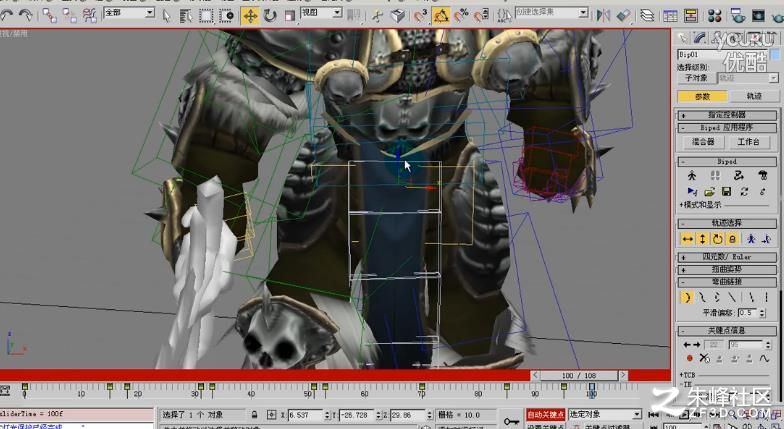Viewport: 784px width, 429px height.
Task: Toggle Biped Motion Flow Mode
Action: click(739, 175)
